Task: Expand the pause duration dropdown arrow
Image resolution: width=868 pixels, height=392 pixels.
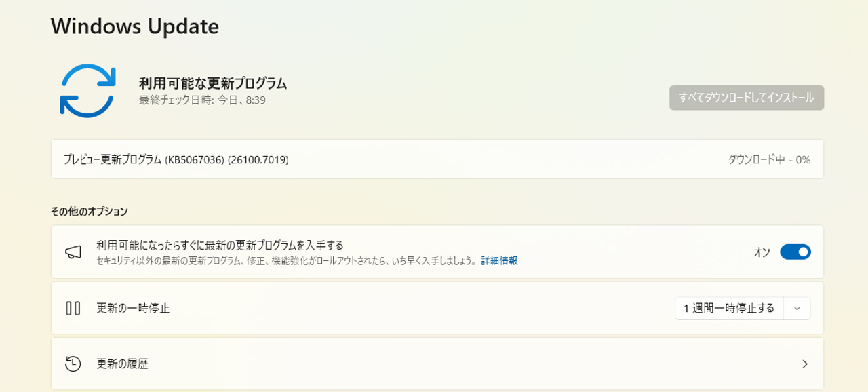Action: pyautogui.click(x=797, y=308)
